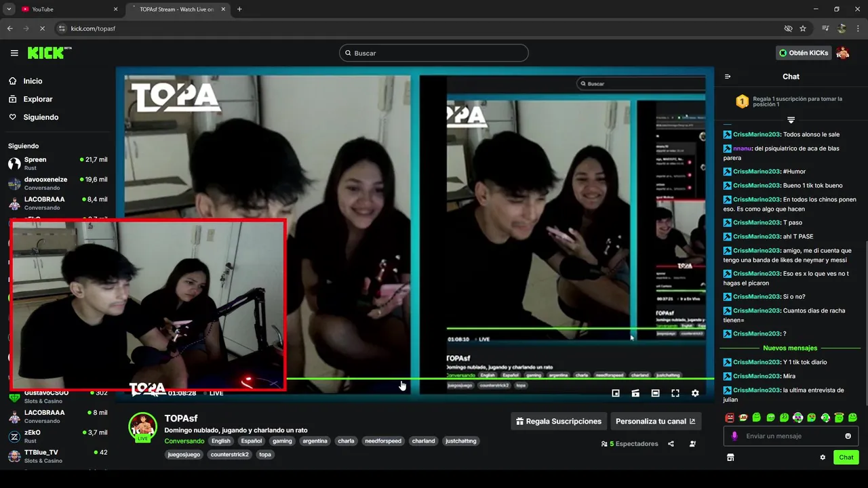Screen dimensions: 868x488
Task: Switch to theater mode
Action: point(655,393)
